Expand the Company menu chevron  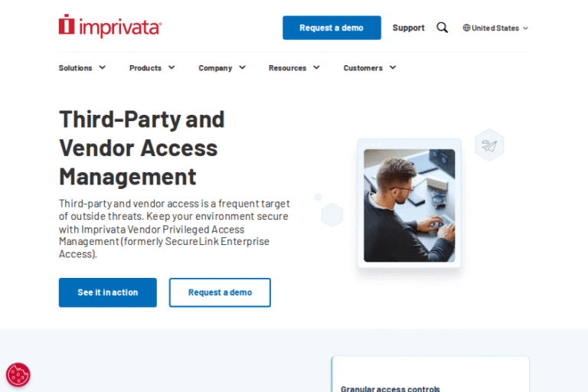(x=242, y=67)
